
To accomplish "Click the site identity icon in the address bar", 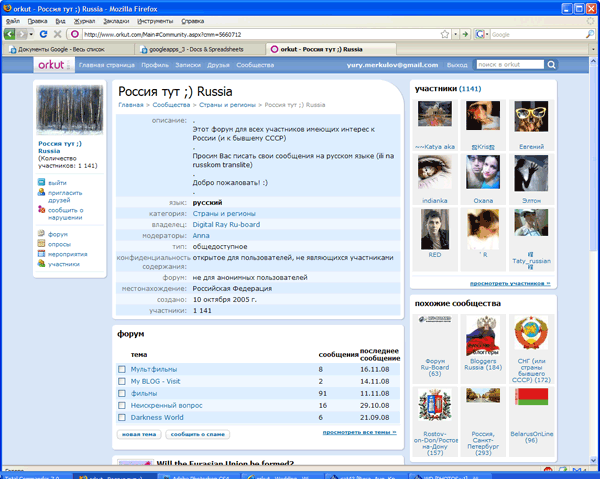I will point(75,34).
